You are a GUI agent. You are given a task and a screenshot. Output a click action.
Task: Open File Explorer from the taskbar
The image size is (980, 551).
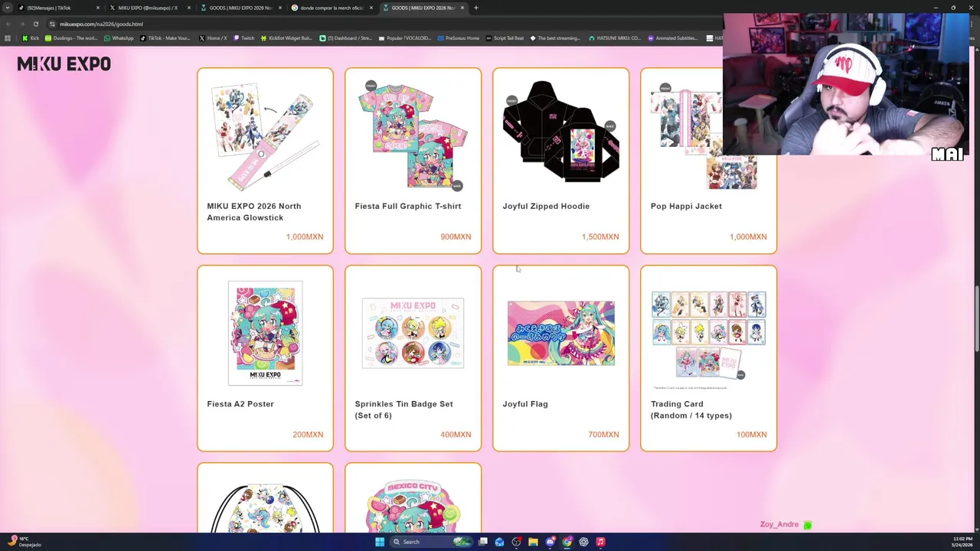pyautogui.click(x=533, y=542)
